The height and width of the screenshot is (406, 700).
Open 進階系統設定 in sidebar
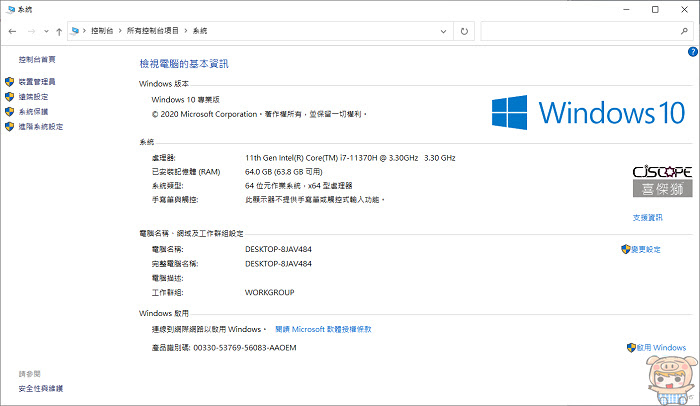41,127
